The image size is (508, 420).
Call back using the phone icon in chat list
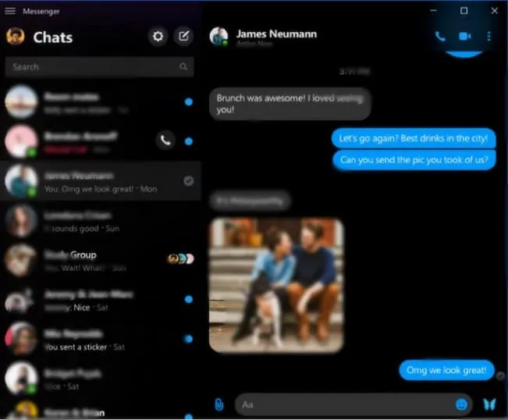click(x=165, y=141)
